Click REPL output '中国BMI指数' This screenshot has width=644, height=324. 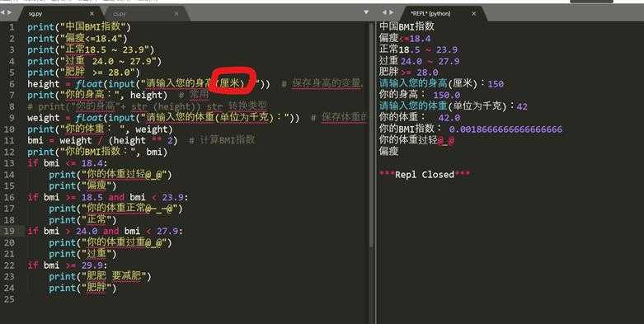pyautogui.click(x=407, y=26)
